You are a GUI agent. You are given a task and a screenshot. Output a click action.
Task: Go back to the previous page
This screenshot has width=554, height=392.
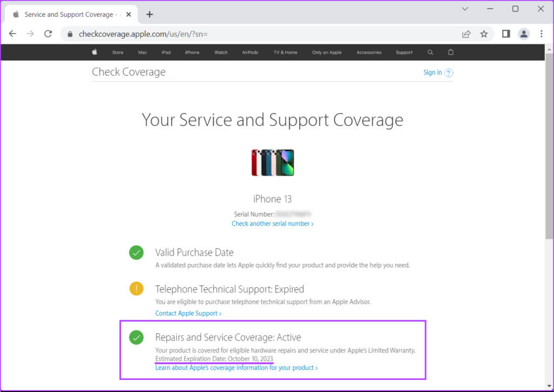click(x=13, y=34)
